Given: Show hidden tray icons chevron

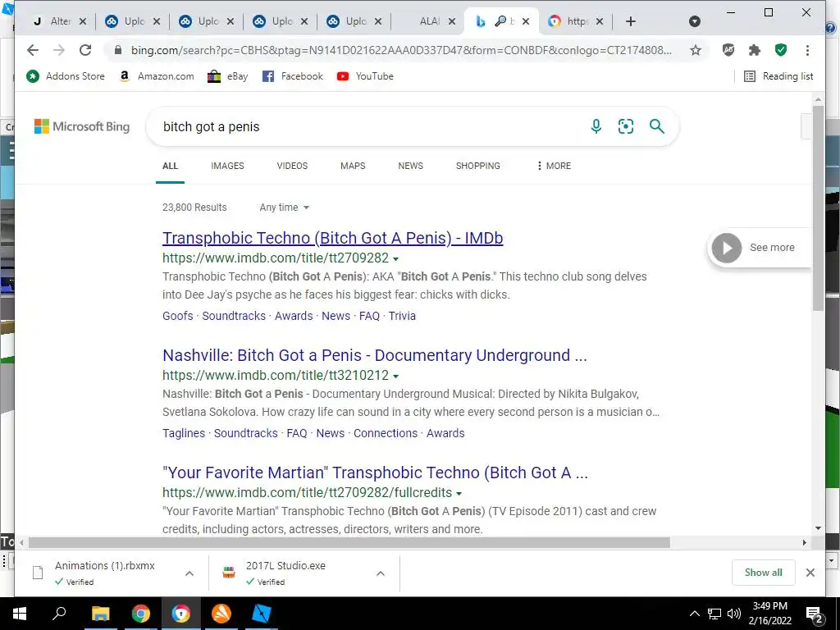Looking at the screenshot, I should point(694,614).
